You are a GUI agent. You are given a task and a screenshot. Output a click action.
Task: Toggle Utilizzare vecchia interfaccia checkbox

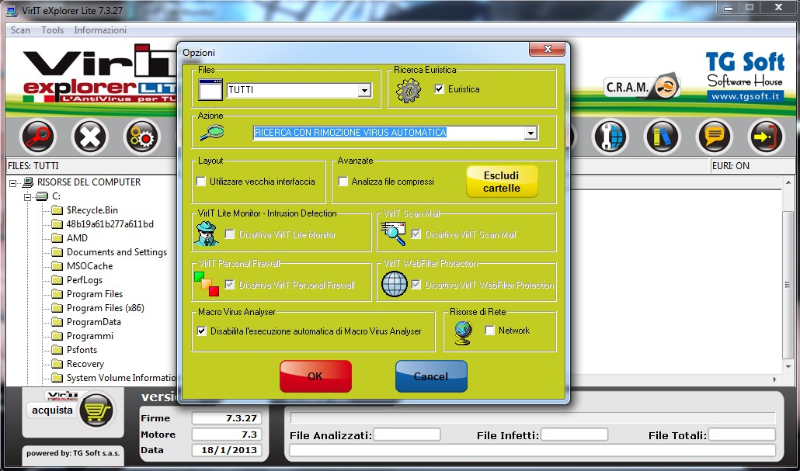pyautogui.click(x=201, y=182)
